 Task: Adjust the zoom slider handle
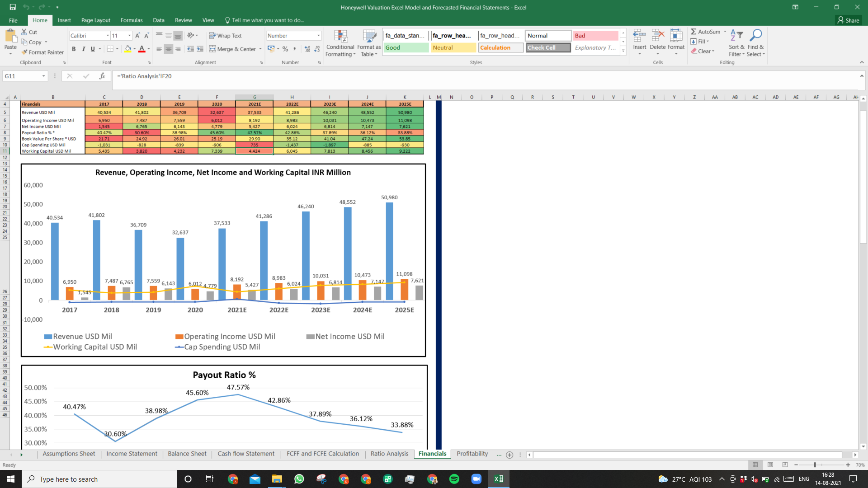click(815, 465)
